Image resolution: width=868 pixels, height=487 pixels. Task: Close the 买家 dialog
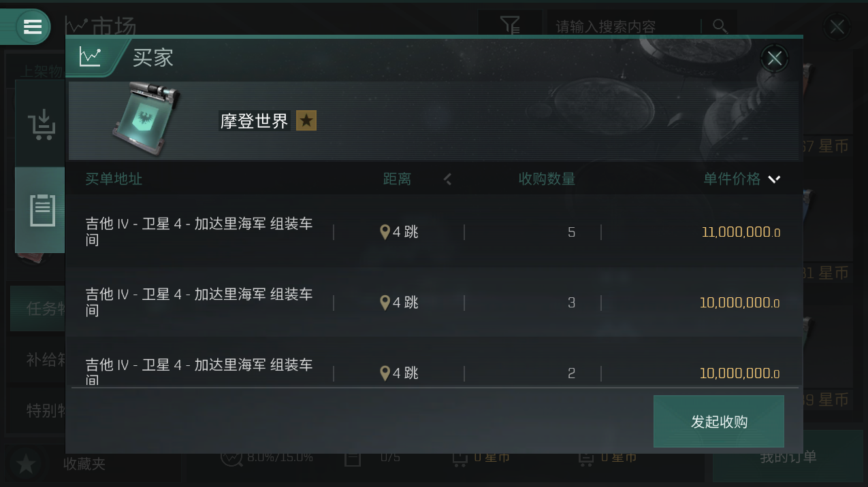coord(775,58)
